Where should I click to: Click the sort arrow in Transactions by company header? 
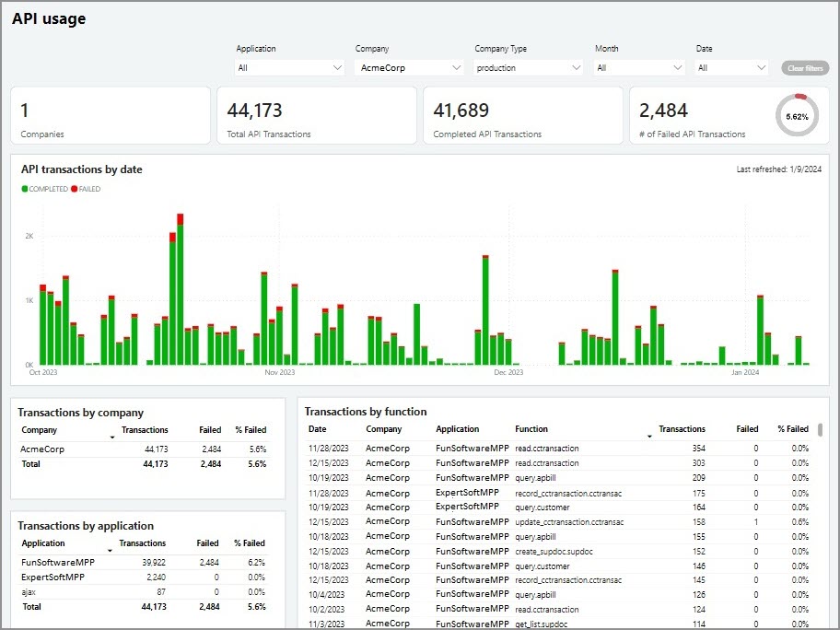(112, 437)
